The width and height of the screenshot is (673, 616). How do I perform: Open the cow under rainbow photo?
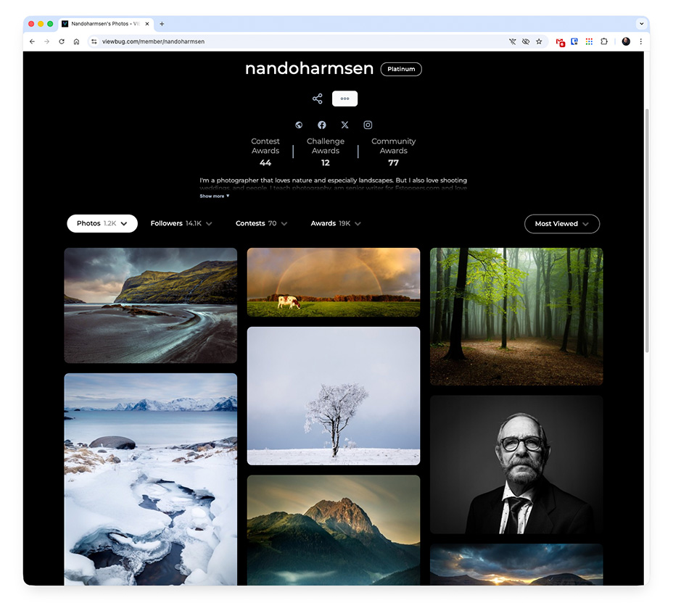[334, 282]
